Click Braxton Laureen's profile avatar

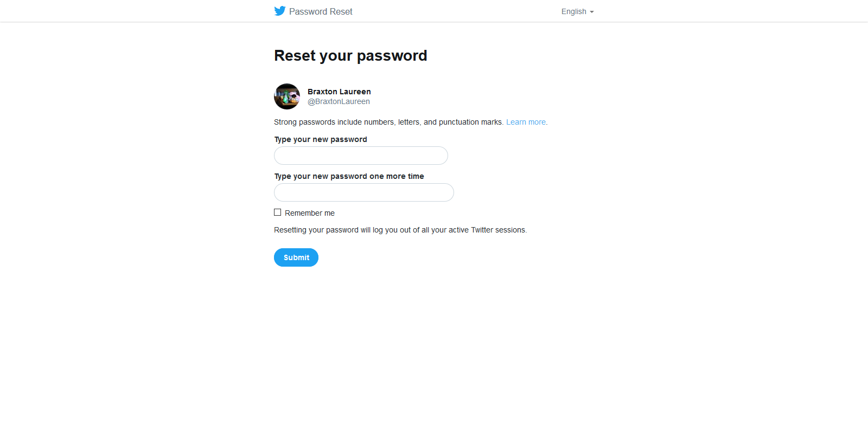287,96
